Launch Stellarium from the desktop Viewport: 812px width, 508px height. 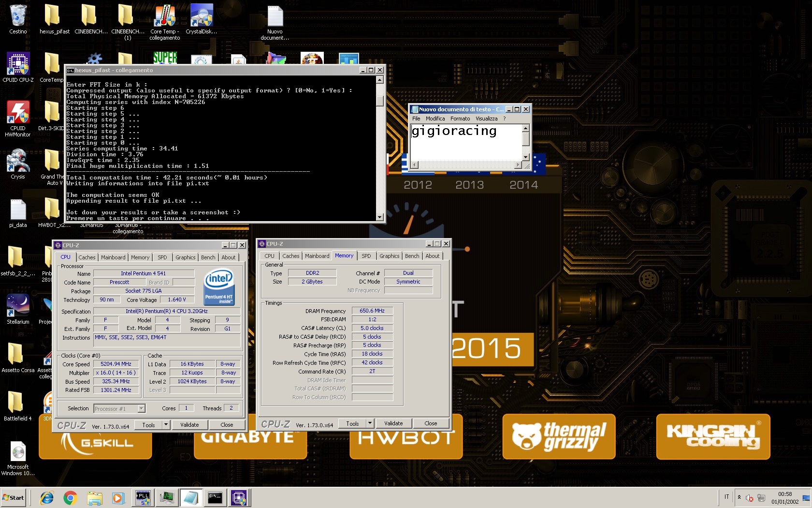coord(18,310)
